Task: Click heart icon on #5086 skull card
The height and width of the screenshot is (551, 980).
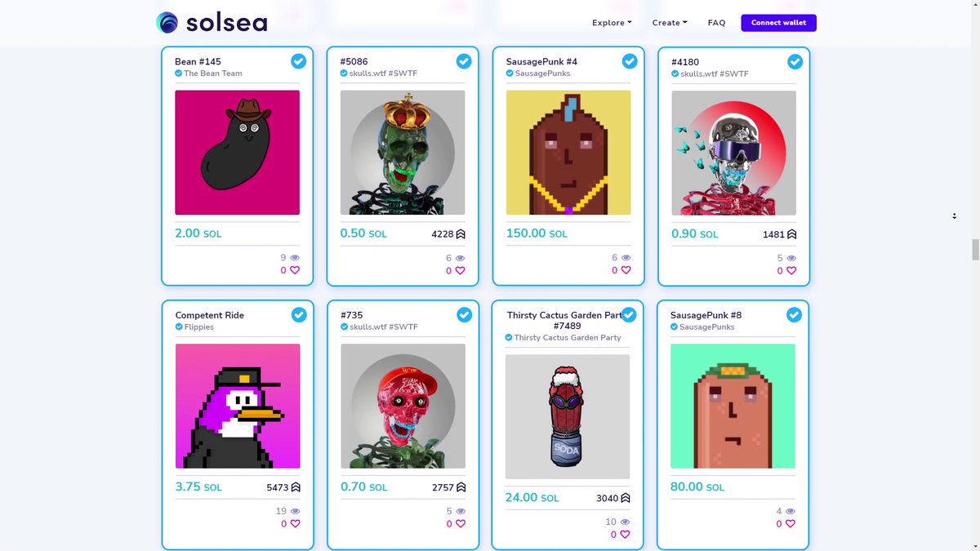Action: pos(460,271)
